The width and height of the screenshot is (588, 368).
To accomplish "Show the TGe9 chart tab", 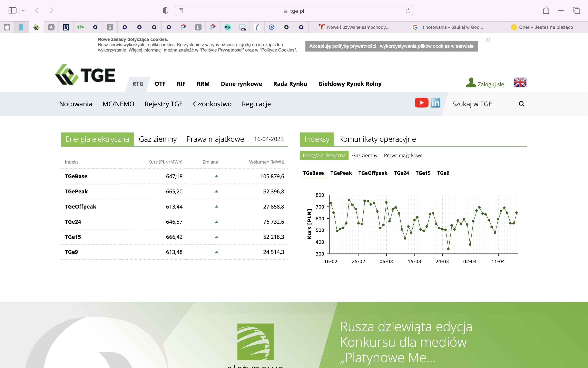I will (x=443, y=173).
